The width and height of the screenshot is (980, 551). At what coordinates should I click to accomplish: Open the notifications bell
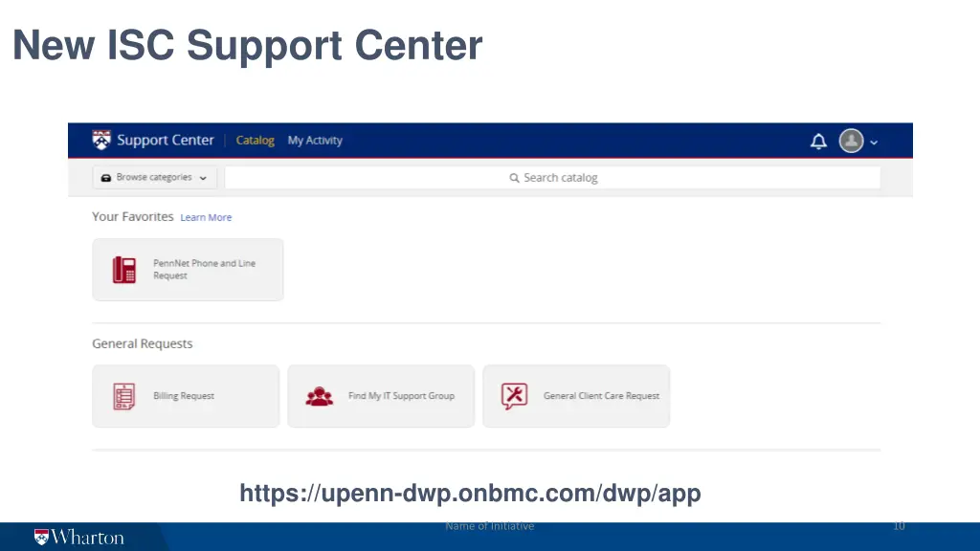point(818,142)
